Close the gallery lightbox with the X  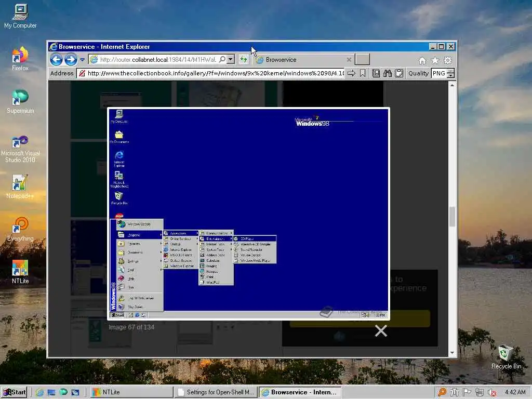point(381,331)
